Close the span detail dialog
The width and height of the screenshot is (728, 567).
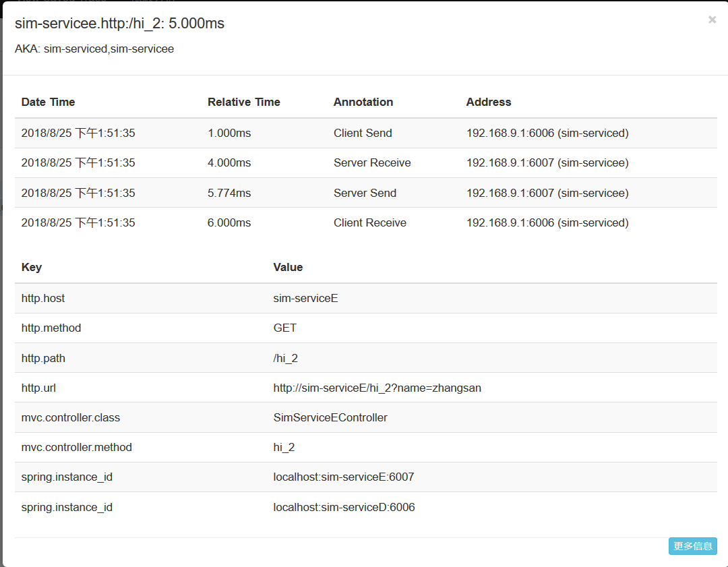pos(712,20)
